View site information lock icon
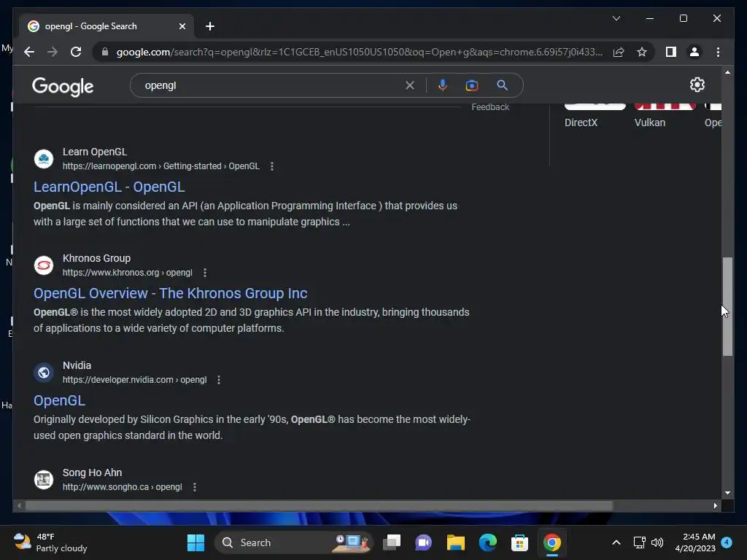 point(105,52)
